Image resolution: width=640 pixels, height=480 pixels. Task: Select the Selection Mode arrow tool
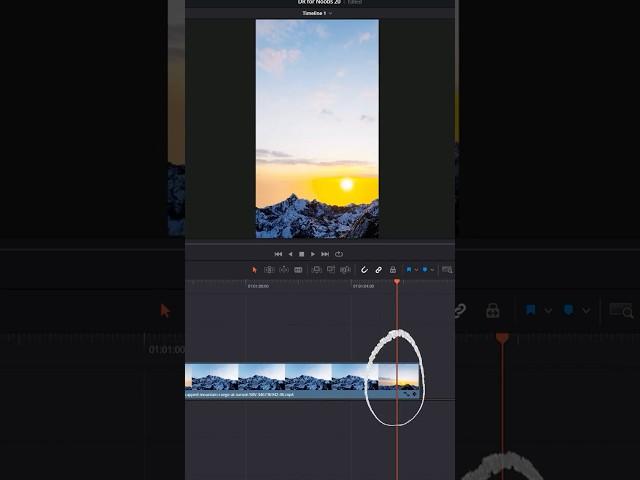click(254, 270)
